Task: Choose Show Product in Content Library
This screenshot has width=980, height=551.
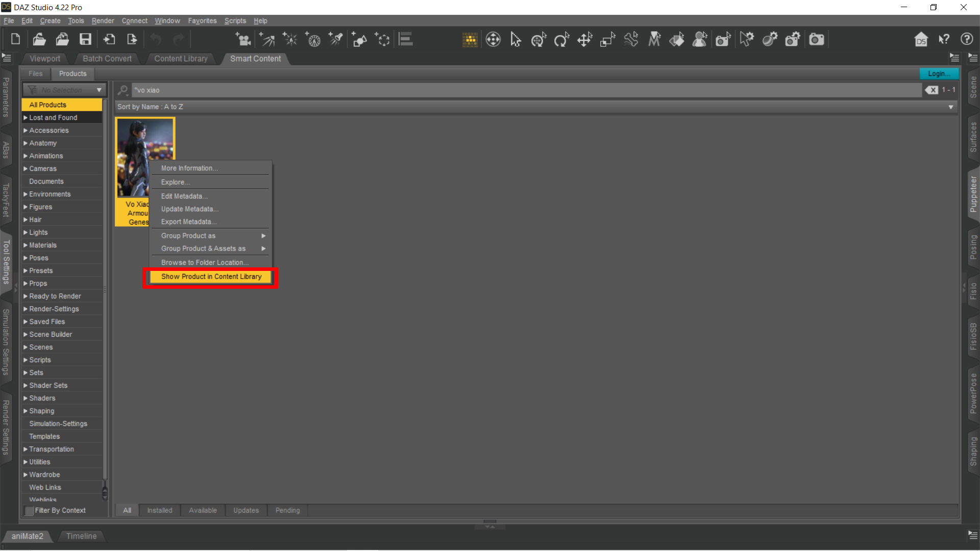Action: (x=211, y=277)
